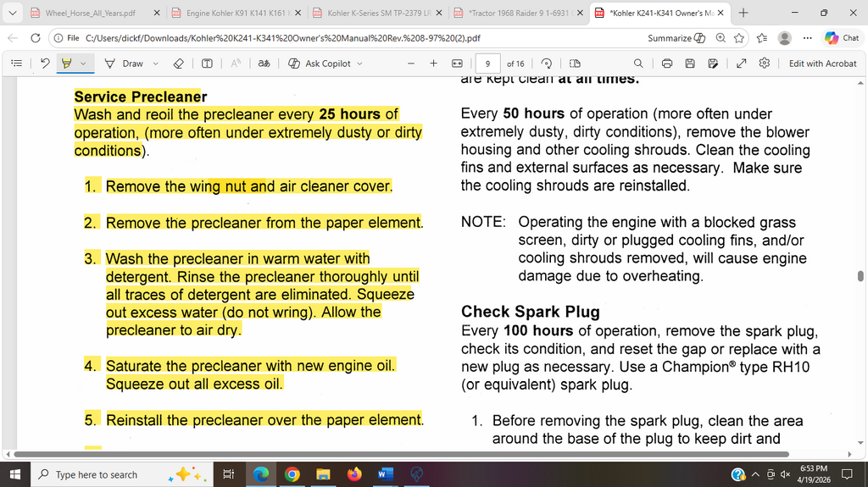The height and width of the screenshot is (487, 868).
Task: Click the Save icon in PDF toolbar
Action: tap(690, 64)
